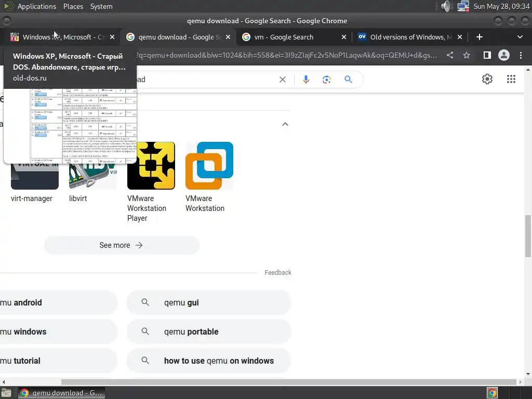Viewport: 532px width, 399px height.
Task: Click the scroll up arrow
Action: pyautogui.click(x=528, y=70)
